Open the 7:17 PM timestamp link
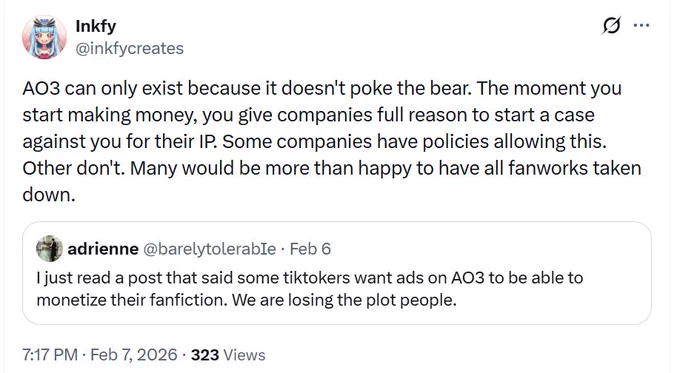This screenshot has width=680, height=373. 50,355
